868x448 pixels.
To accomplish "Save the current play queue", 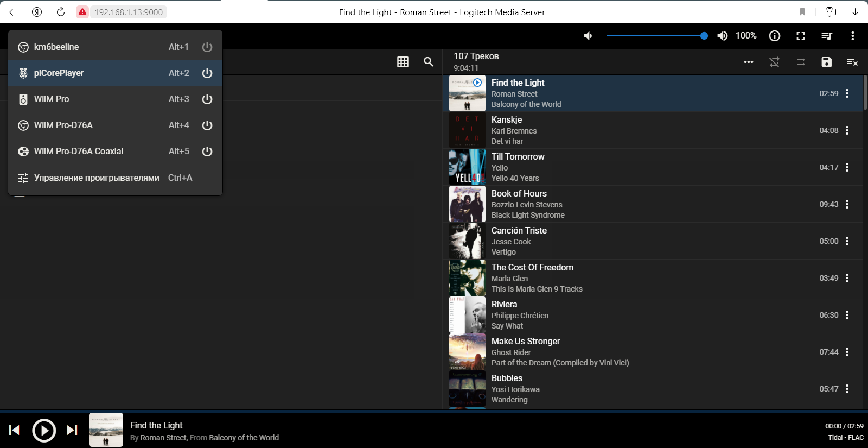I will tap(826, 62).
